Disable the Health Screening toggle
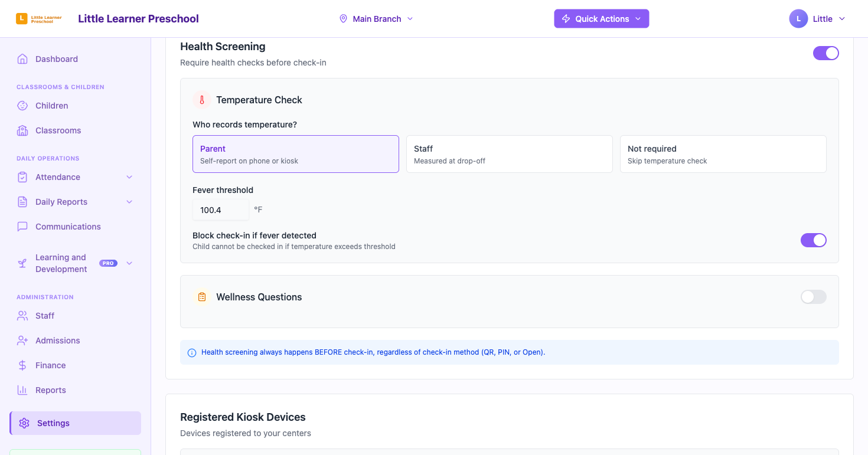868x455 pixels. tap(825, 53)
